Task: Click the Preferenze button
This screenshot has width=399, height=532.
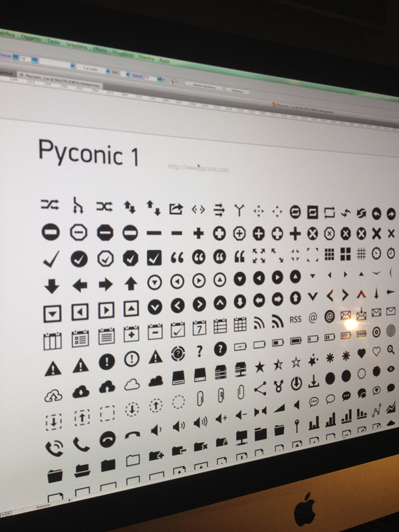Action: 237,91
